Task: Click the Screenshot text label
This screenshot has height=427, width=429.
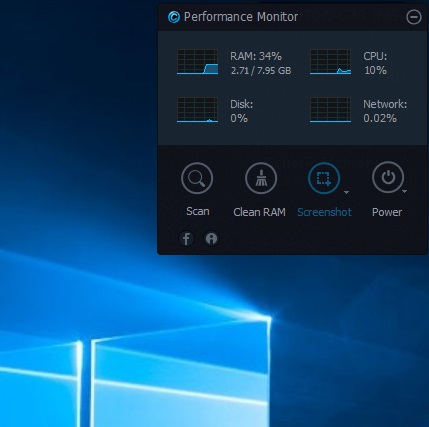Action: pyautogui.click(x=324, y=212)
